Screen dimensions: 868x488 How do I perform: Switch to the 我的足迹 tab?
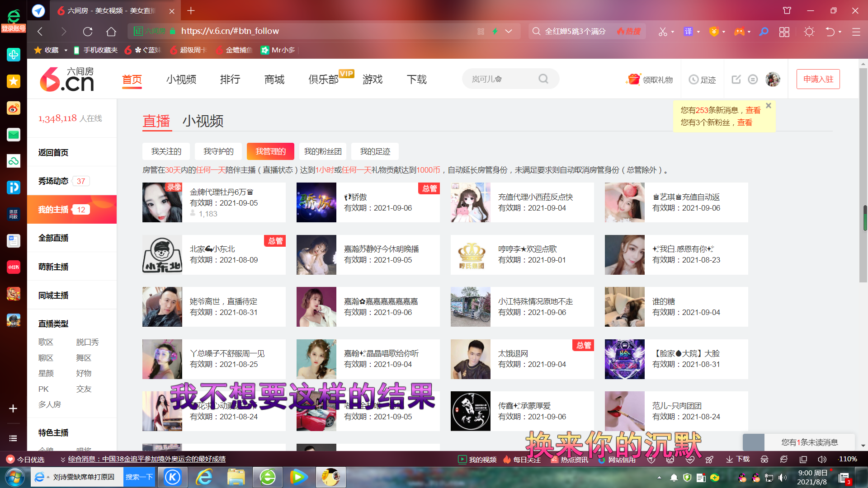[x=375, y=151]
